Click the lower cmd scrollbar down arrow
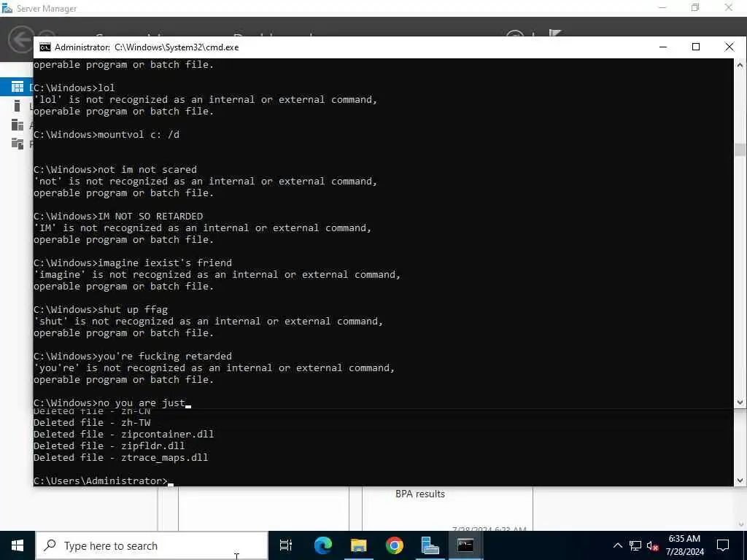Screen dimensions: 747x560 (x=740, y=481)
